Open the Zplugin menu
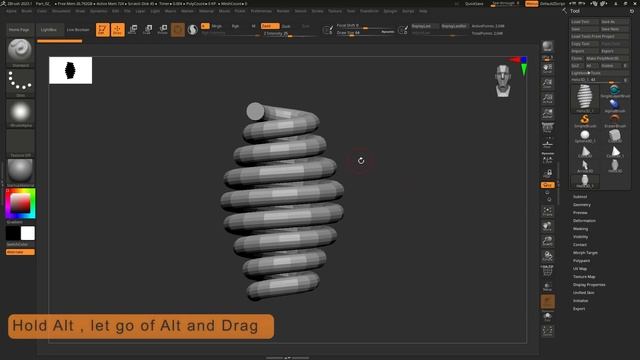This screenshot has width=640, height=360. point(390,11)
